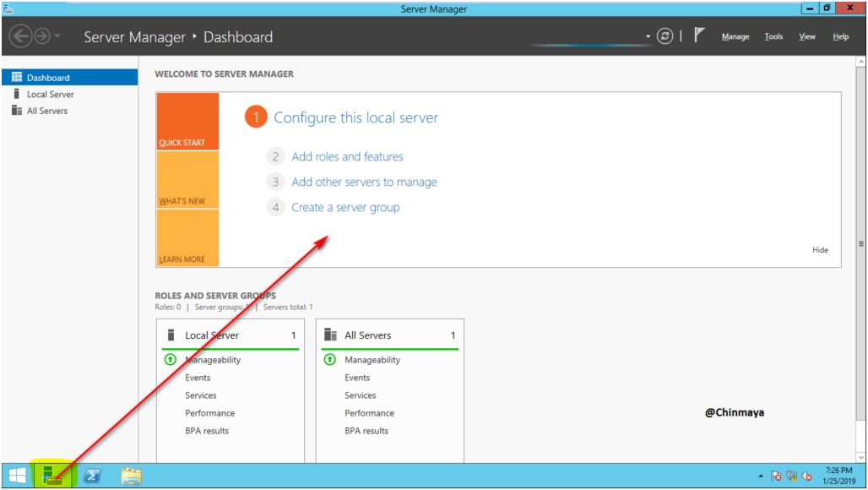The height and width of the screenshot is (490, 868).
Task: Open the Windows Start button
Action: coord(17,476)
